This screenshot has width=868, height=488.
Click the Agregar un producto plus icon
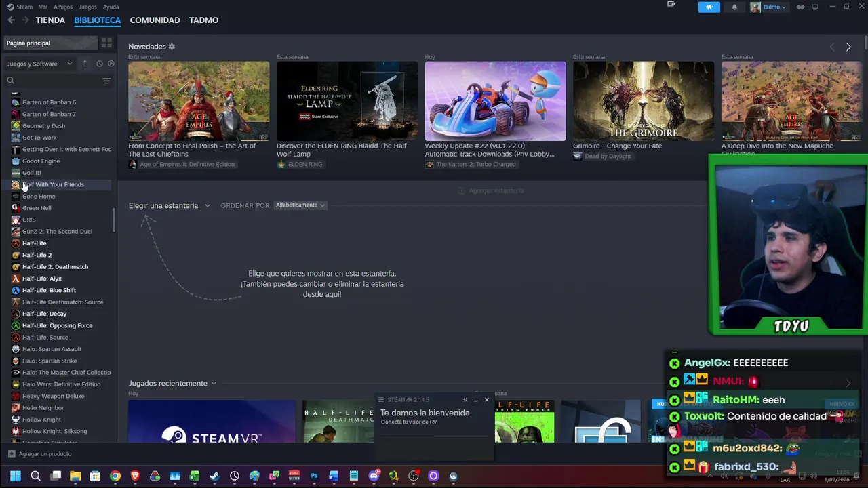pos(12,454)
